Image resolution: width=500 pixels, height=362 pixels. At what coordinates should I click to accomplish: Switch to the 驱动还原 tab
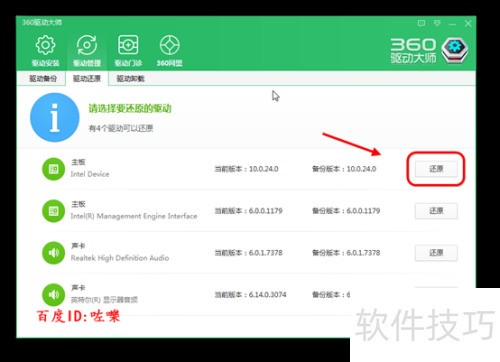click(x=87, y=79)
